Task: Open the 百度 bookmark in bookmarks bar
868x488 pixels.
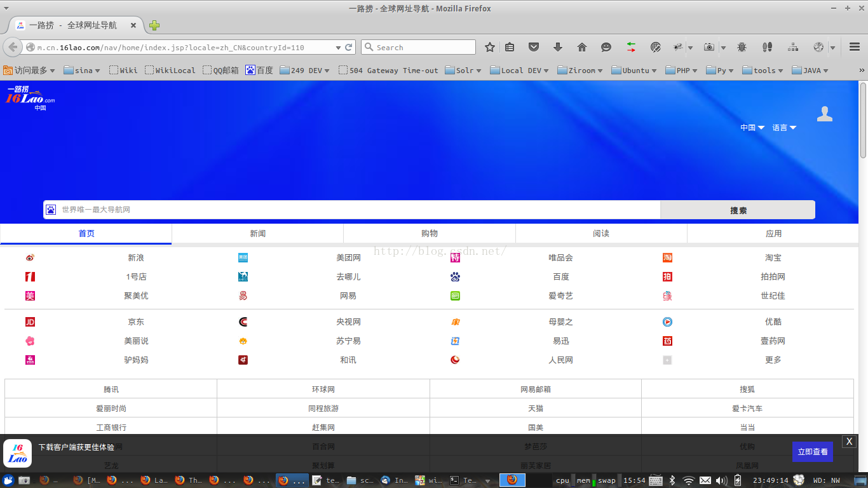Action: point(259,71)
